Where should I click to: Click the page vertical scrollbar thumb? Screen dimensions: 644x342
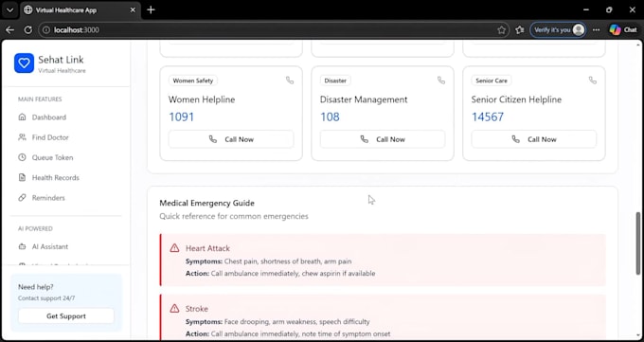coord(637,243)
